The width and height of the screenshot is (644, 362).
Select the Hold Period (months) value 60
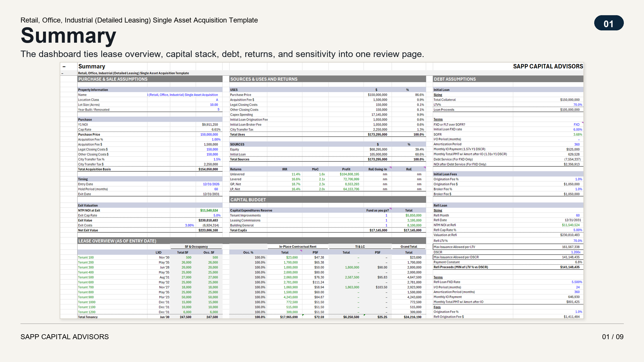pyautogui.click(x=216, y=189)
